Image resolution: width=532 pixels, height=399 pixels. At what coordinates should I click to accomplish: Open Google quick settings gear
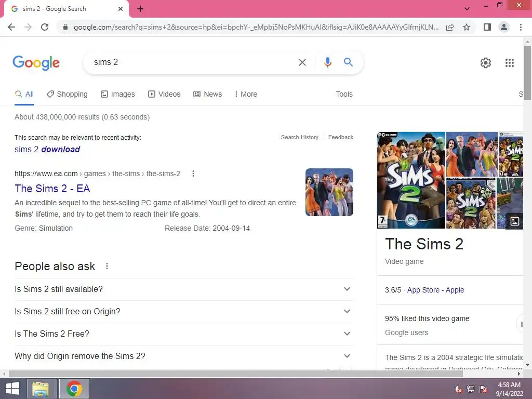(x=486, y=63)
